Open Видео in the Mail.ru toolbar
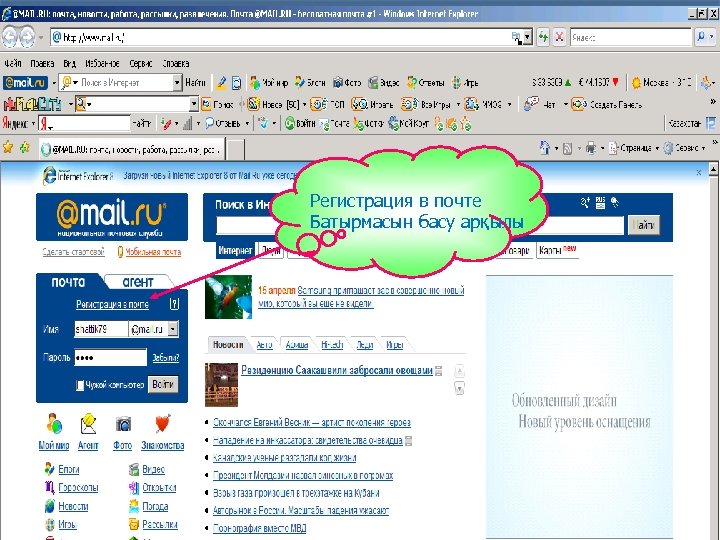Screen dimensions: 720x540 pyautogui.click(x=384, y=83)
